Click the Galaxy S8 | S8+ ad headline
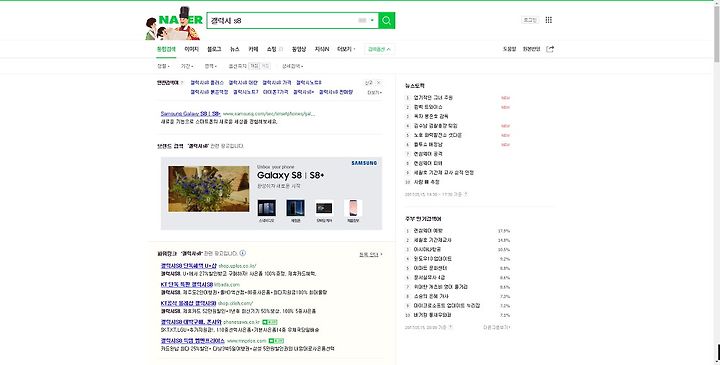This screenshot has height=365, width=720. pos(290,175)
